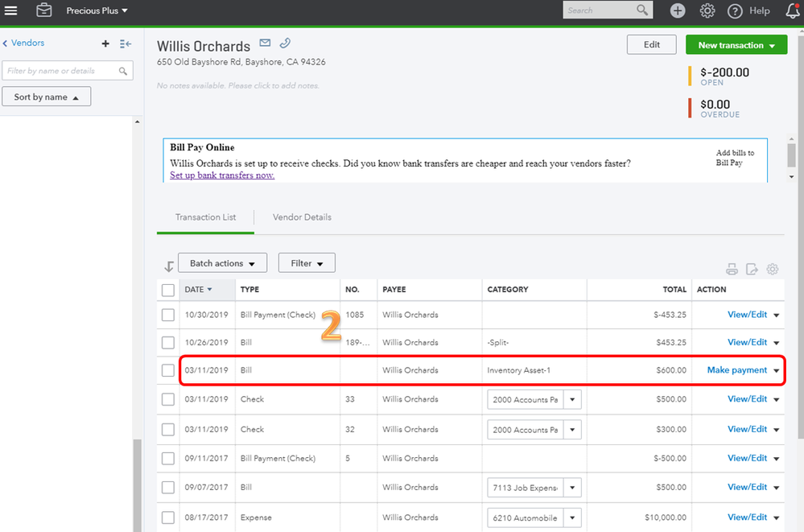The height and width of the screenshot is (532, 804).
Task: Add a new vendor with plus icon
Action: pyautogui.click(x=105, y=43)
